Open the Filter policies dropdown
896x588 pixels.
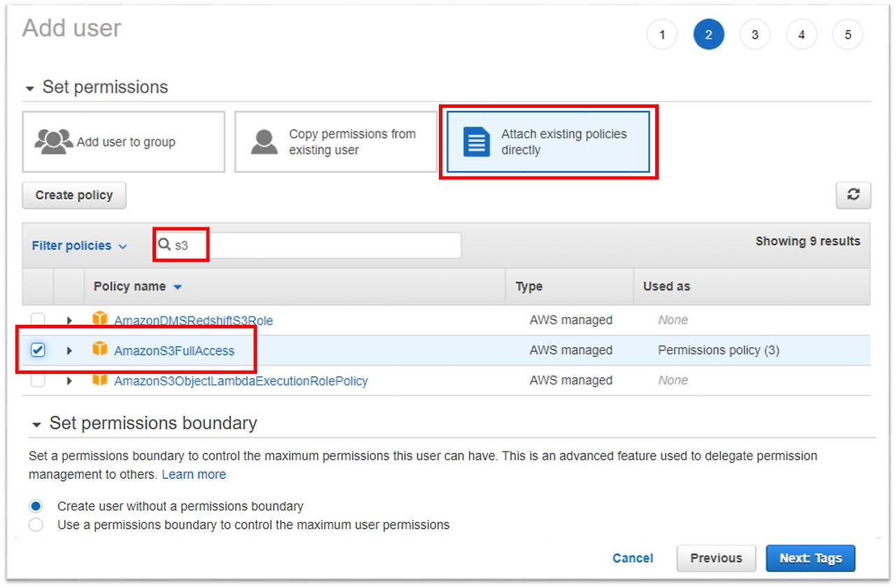coord(78,245)
